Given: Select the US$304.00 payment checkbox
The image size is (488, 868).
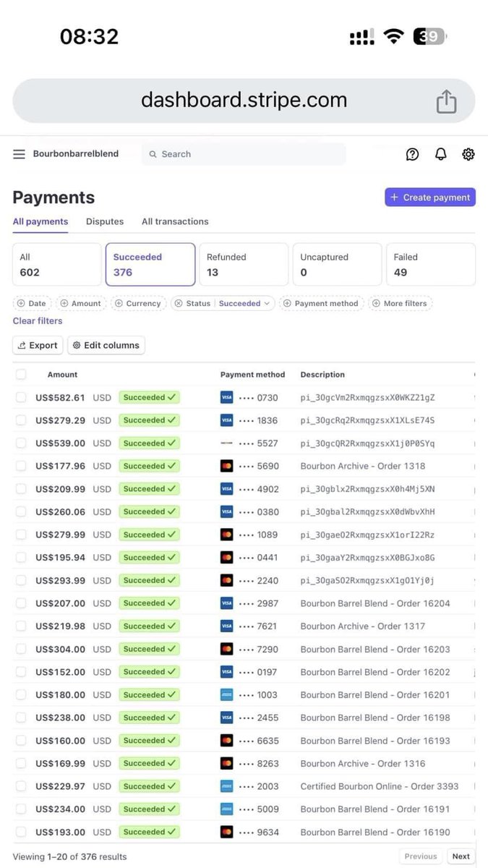Looking at the screenshot, I should point(21,649).
